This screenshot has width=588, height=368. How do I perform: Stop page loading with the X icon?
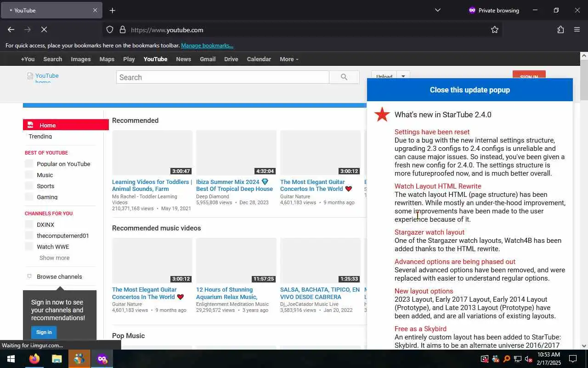click(x=44, y=29)
